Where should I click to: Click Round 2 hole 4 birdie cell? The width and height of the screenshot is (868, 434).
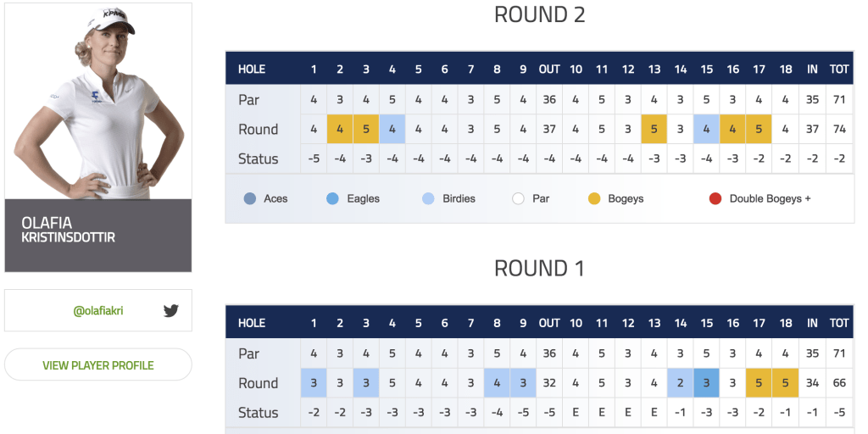pos(392,129)
